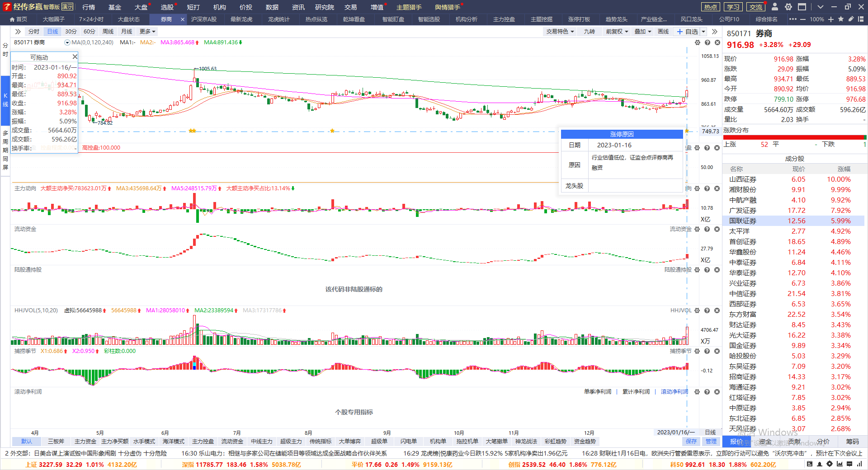Click the main chart help question icon
Image resolution: width=868 pixels, height=470 pixels.
pyautogui.click(x=708, y=42)
